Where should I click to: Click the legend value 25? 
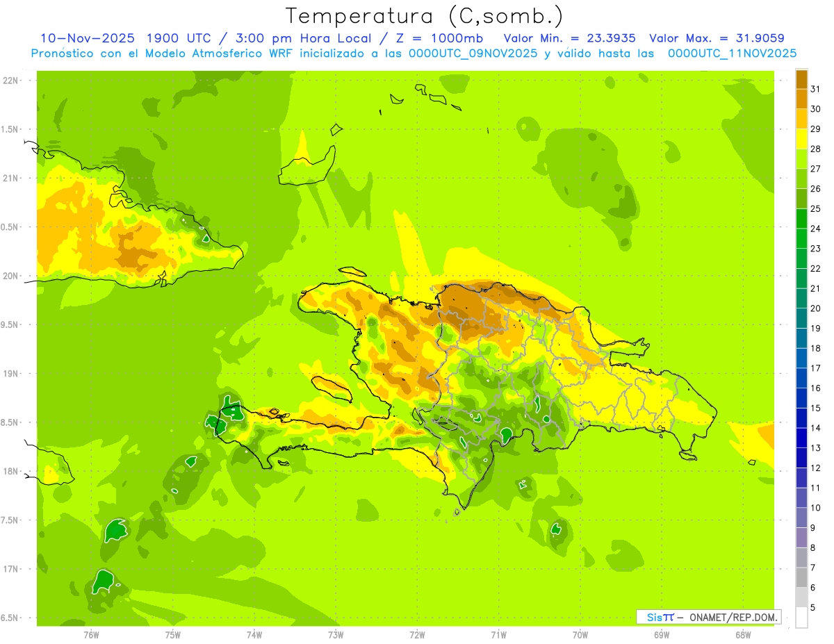[816, 208]
